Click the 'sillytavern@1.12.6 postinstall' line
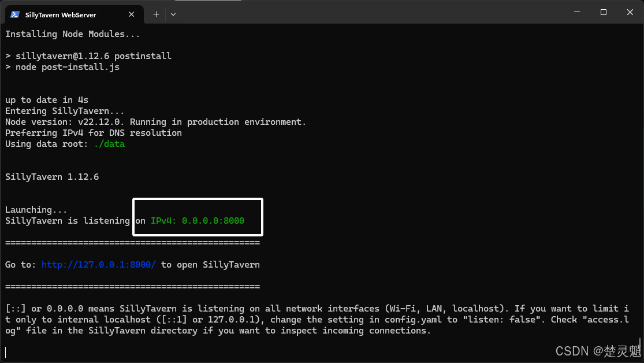644x363 pixels. [88, 56]
